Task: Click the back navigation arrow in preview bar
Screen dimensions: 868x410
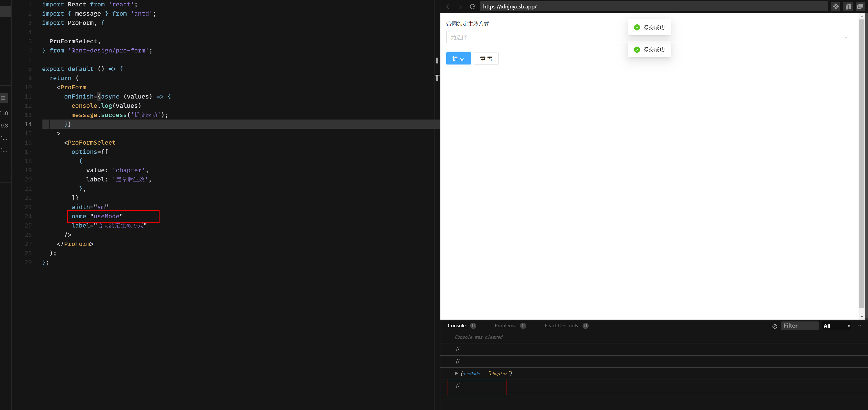Action: pyautogui.click(x=448, y=6)
